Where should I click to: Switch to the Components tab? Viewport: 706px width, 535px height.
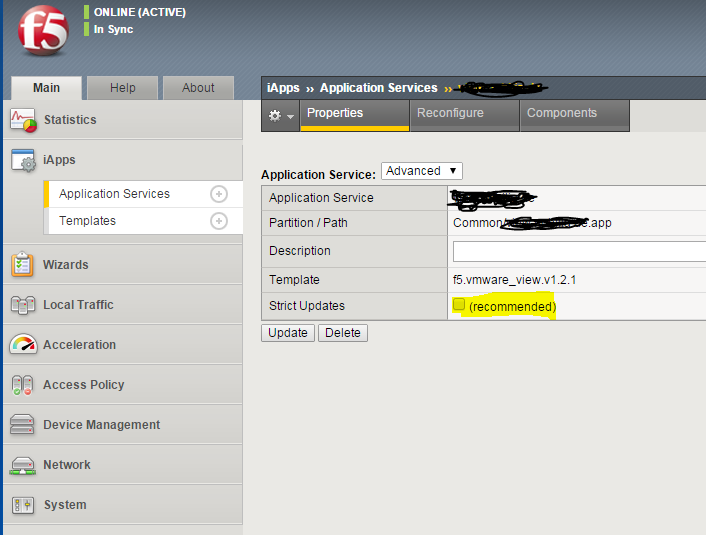pyautogui.click(x=562, y=114)
